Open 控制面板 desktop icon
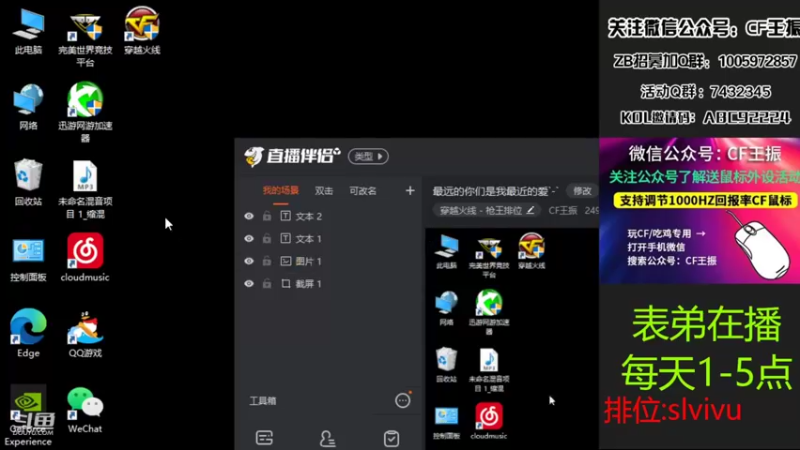Image resolution: width=800 pixels, height=450 pixels. click(x=28, y=259)
